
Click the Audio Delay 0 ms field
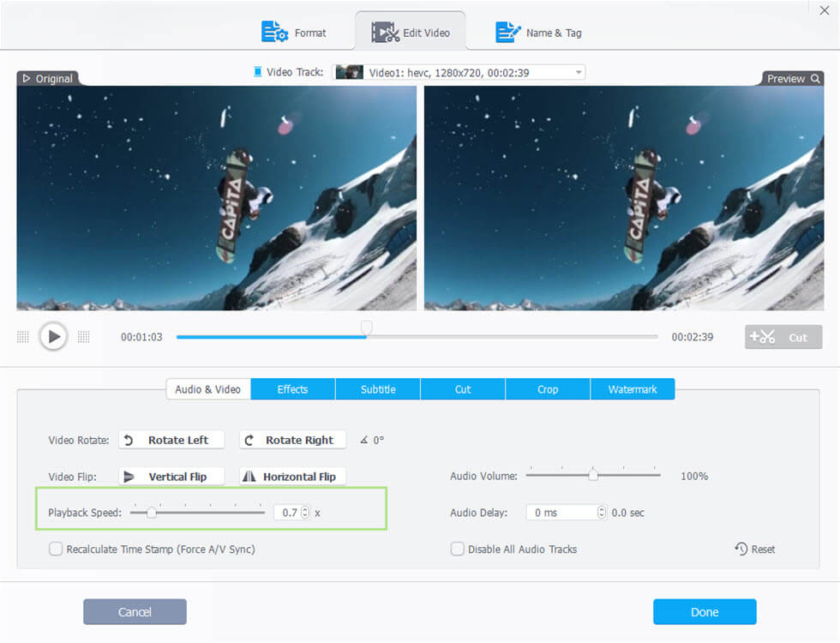pyautogui.click(x=561, y=513)
